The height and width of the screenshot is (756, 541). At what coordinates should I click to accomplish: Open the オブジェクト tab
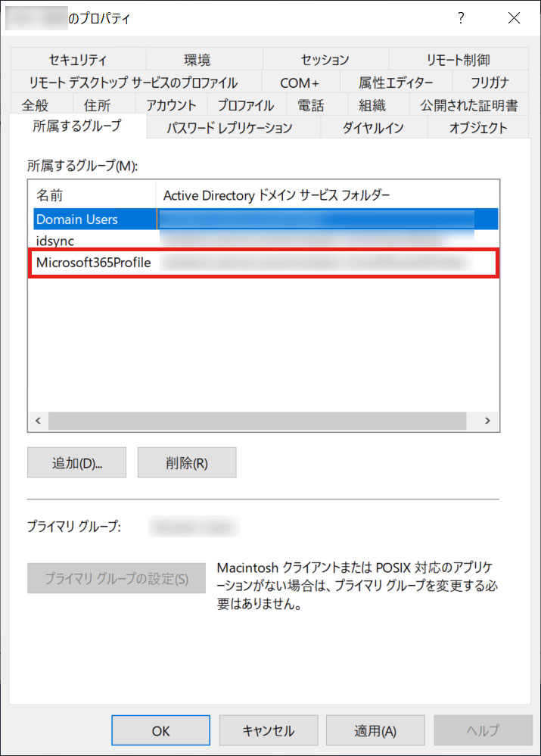pyautogui.click(x=478, y=127)
